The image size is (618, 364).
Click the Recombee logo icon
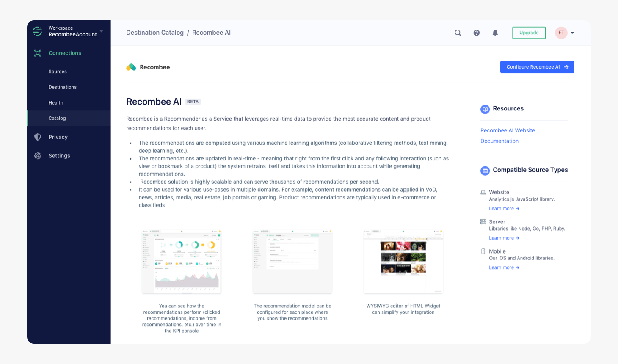131,67
